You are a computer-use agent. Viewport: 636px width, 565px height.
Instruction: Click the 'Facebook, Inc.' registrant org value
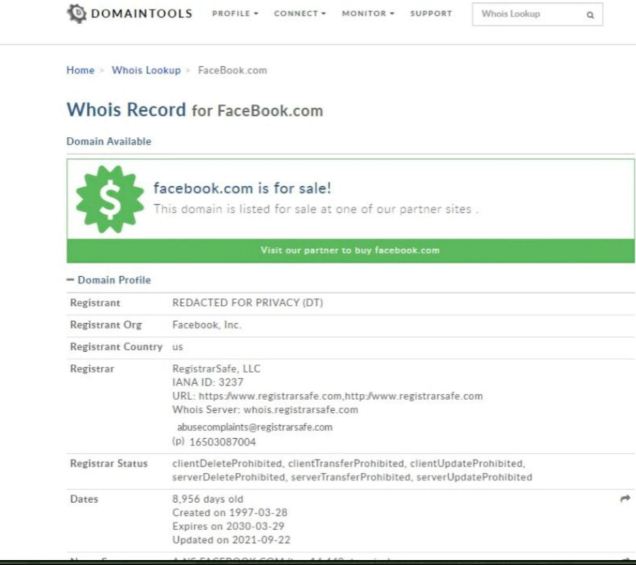206,325
